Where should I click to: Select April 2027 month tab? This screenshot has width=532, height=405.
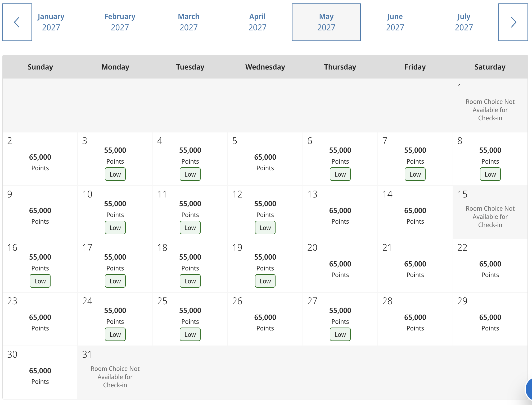point(258,22)
